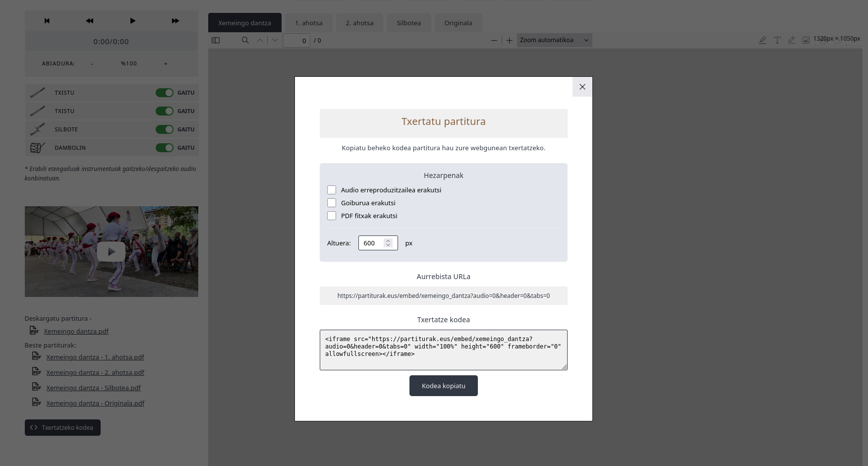Download the Xemeingo dantza.pdf file
Image resolution: width=868 pixels, height=466 pixels.
click(x=76, y=331)
